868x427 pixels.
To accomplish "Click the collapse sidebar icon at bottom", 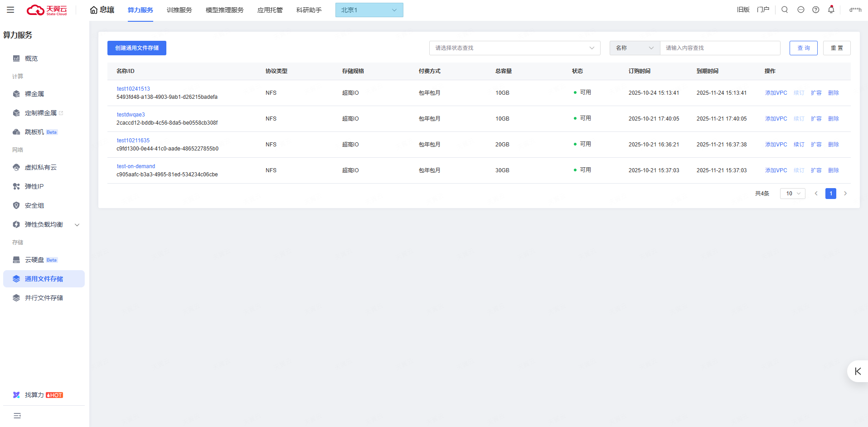I will pos(17,416).
